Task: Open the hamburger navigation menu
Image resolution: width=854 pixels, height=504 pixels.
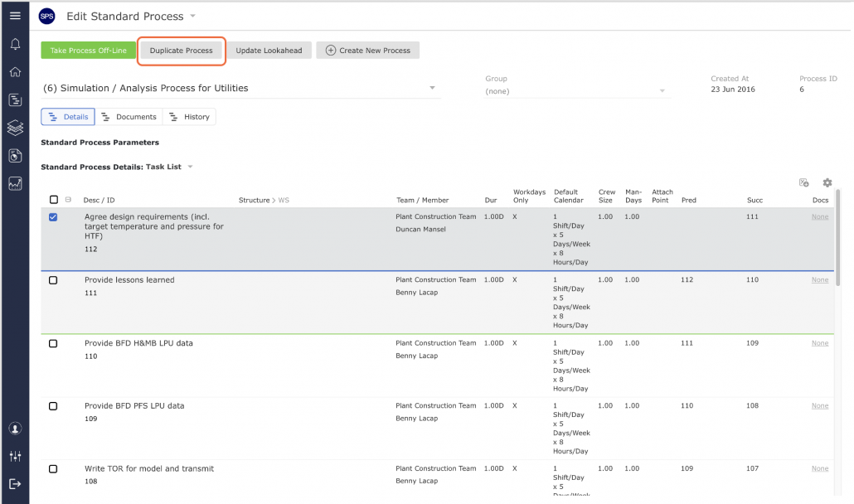Action: [x=15, y=16]
